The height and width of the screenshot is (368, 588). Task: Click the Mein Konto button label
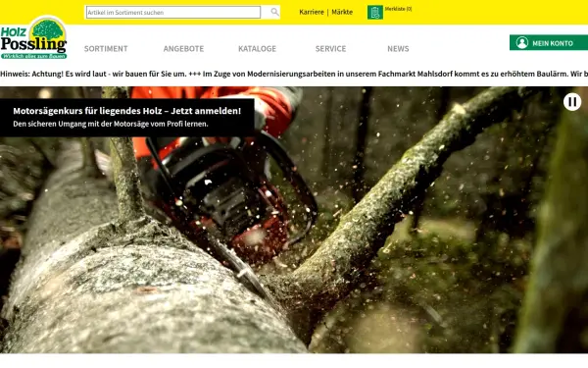tap(553, 43)
